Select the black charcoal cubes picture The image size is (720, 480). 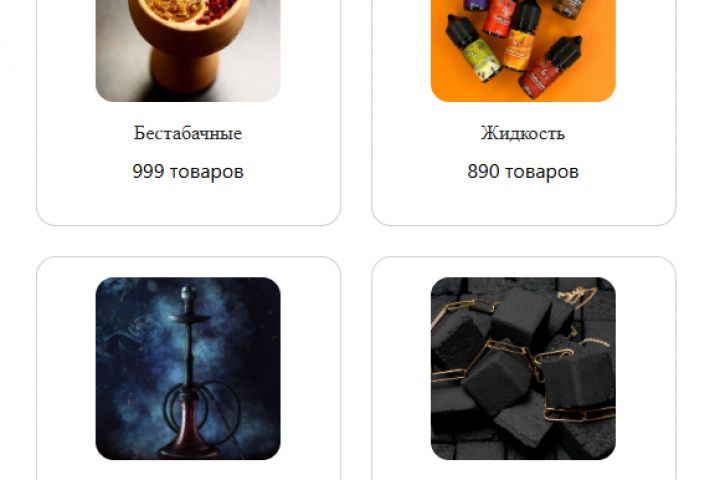[x=523, y=368]
